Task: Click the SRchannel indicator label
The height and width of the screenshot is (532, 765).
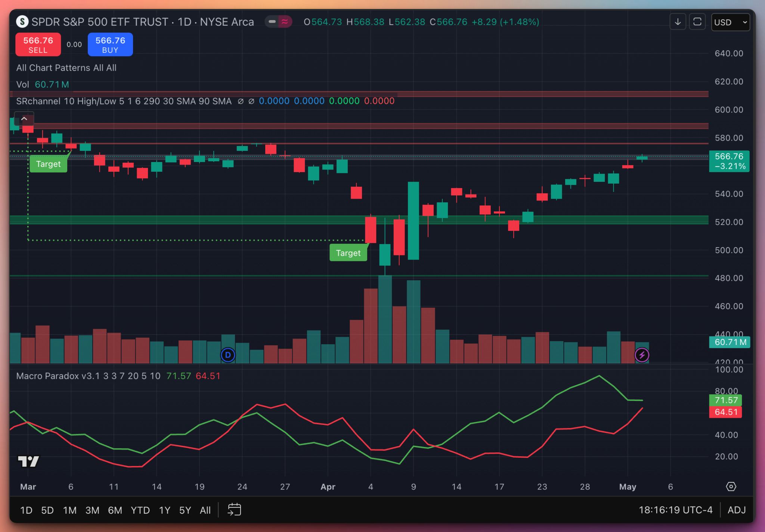Action: [124, 101]
